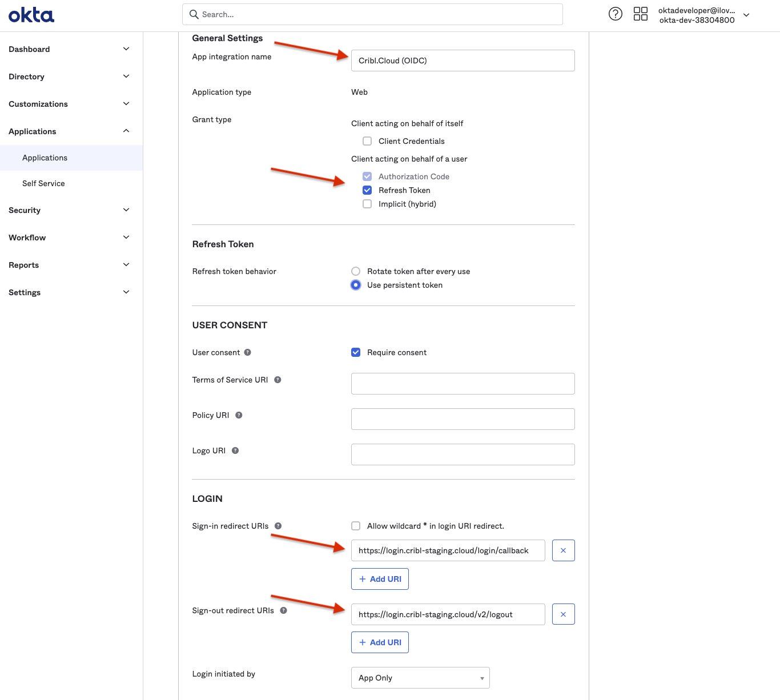Expand the Reports menu chevron
780x700 pixels.
click(x=126, y=265)
